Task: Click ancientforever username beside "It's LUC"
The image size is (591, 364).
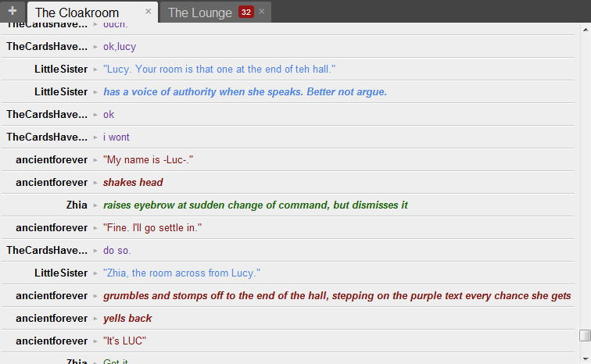Action: [x=52, y=341]
